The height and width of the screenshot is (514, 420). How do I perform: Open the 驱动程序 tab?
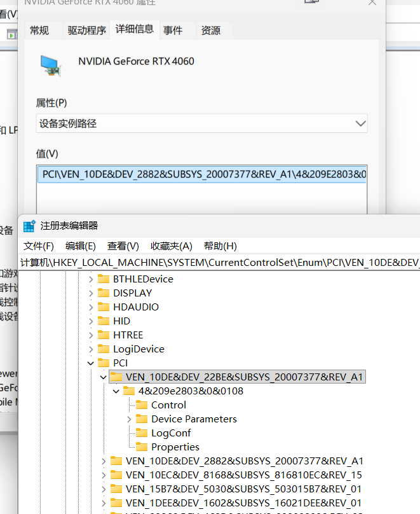[x=86, y=31]
